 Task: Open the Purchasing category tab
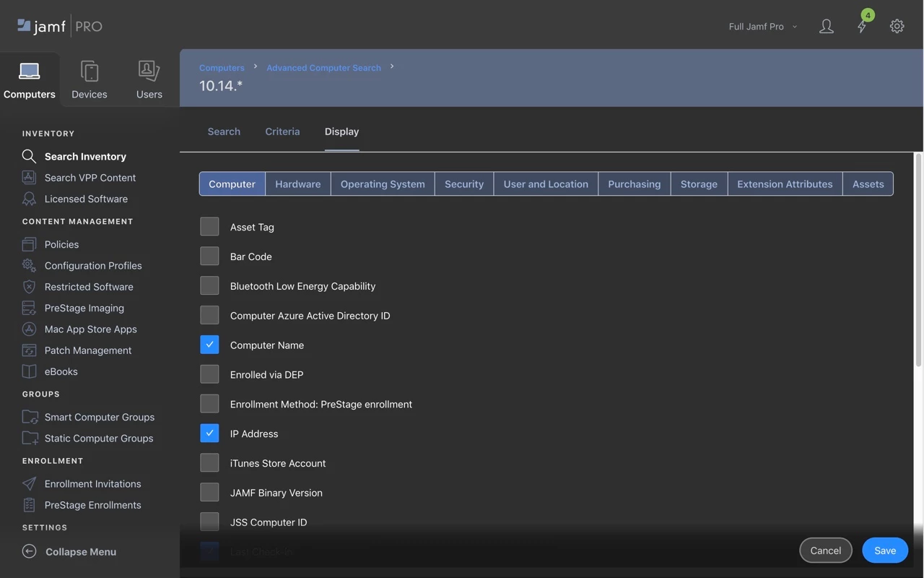pyautogui.click(x=635, y=184)
